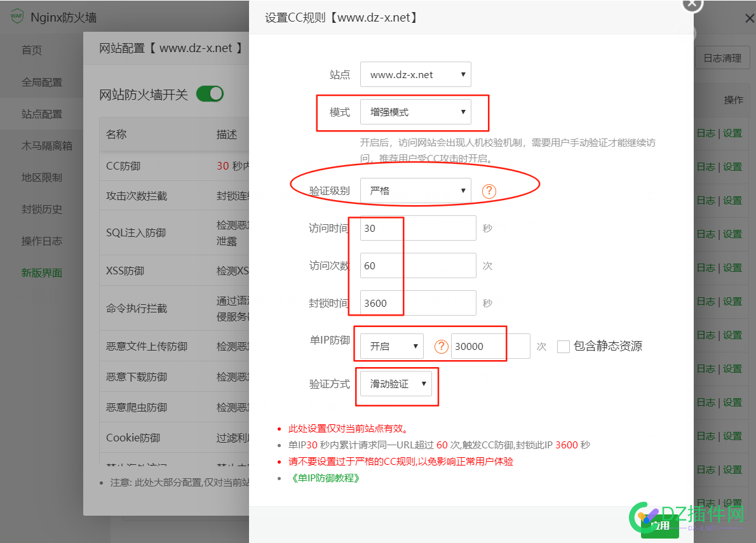Open 地区限制 in sidebar
Screen dimensions: 756x543
(x=42, y=178)
